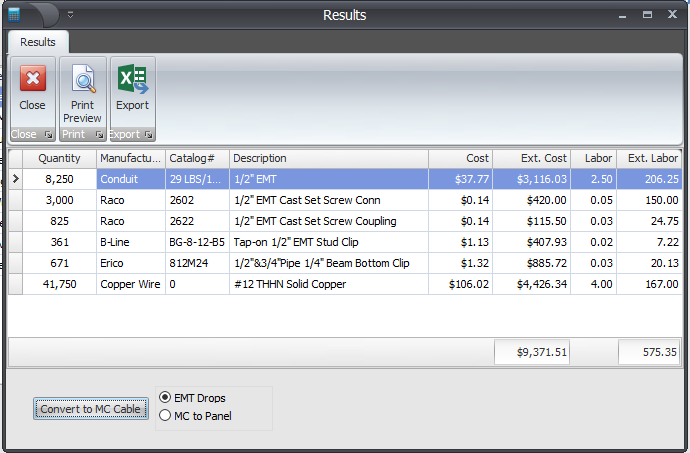Click the app icon in title bar

(x=14, y=14)
